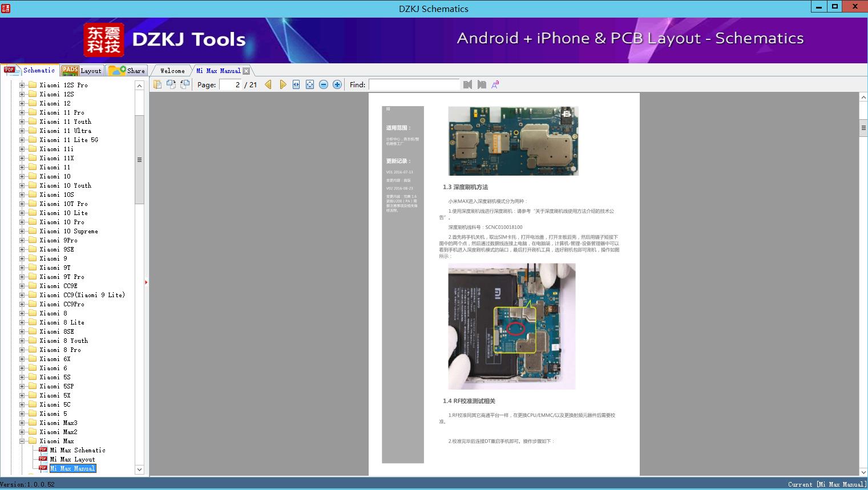868x490 pixels.
Task: Expand the Xiaomi CC9Pro folder
Action: 22,304
